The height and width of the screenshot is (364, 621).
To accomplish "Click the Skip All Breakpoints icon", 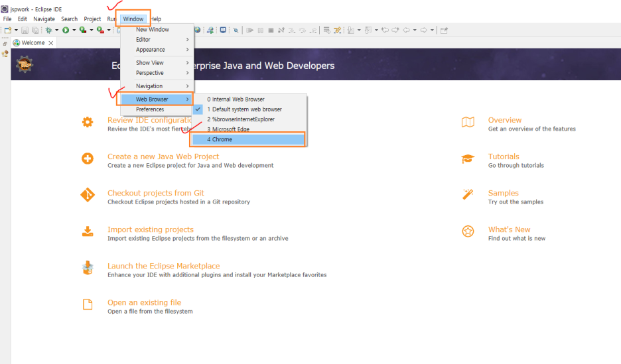I will [236, 30].
